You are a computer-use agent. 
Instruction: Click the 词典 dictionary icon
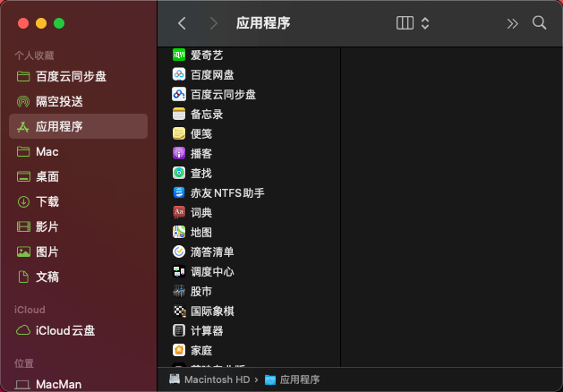coord(179,212)
